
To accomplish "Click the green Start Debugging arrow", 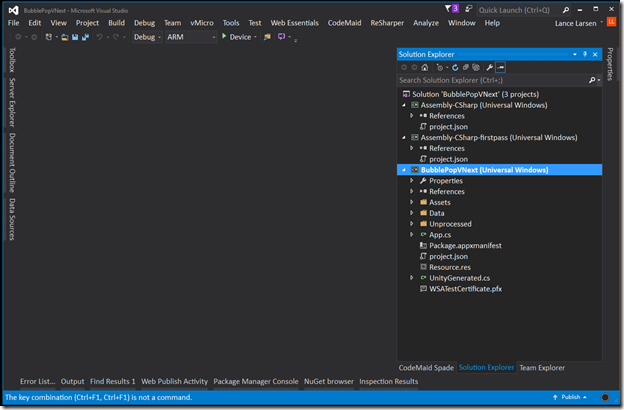I will pyautogui.click(x=224, y=36).
